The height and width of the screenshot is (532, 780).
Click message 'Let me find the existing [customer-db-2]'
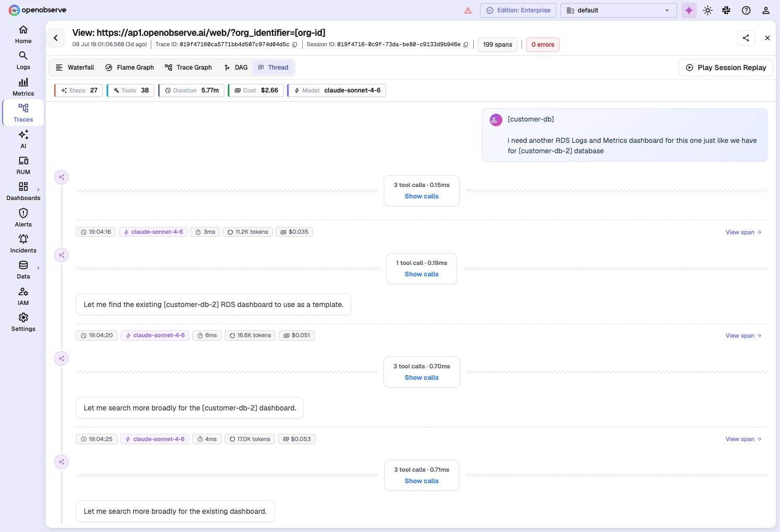coord(213,304)
